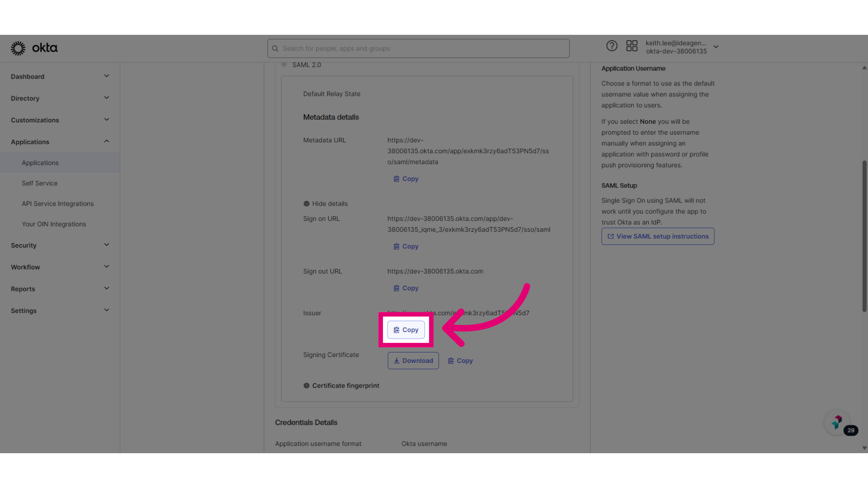This screenshot has width=868, height=488.
Task: Collapse Hide details section
Action: coord(325,204)
